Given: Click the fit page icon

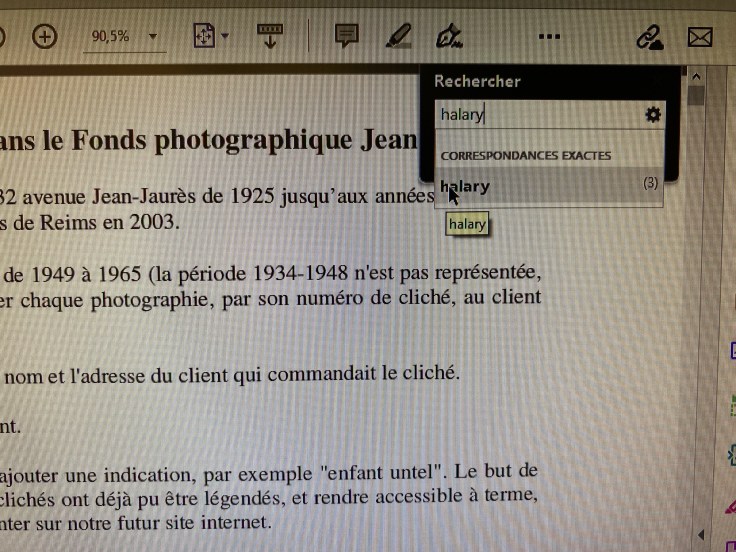Looking at the screenshot, I should click(x=204, y=37).
